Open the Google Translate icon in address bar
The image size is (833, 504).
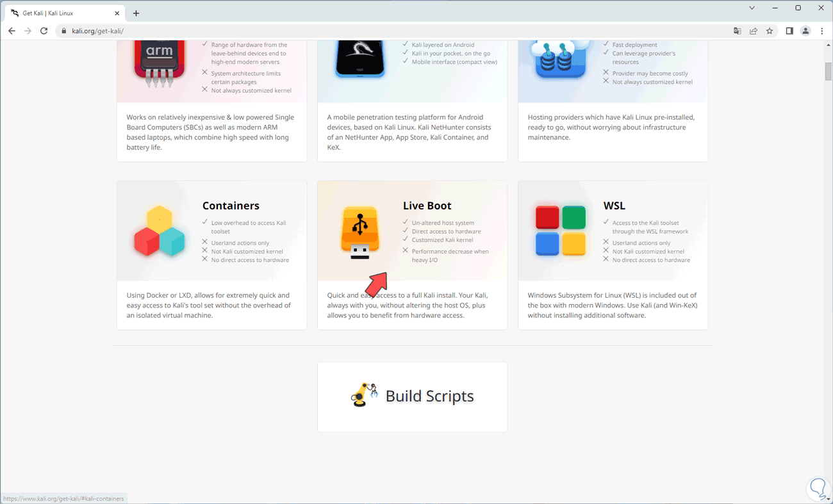(x=738, y=31)
